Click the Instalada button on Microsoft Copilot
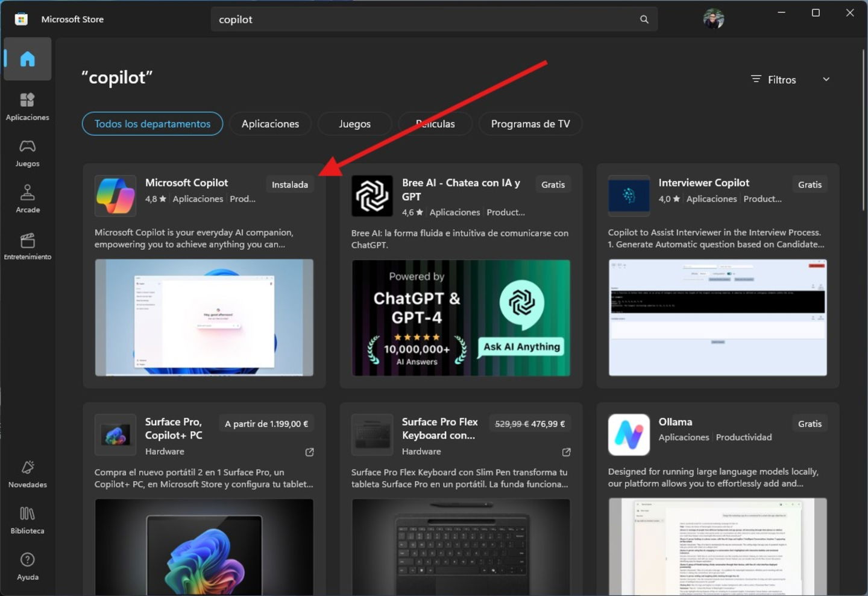Screen dimensions: 868x596 point(290,185)
